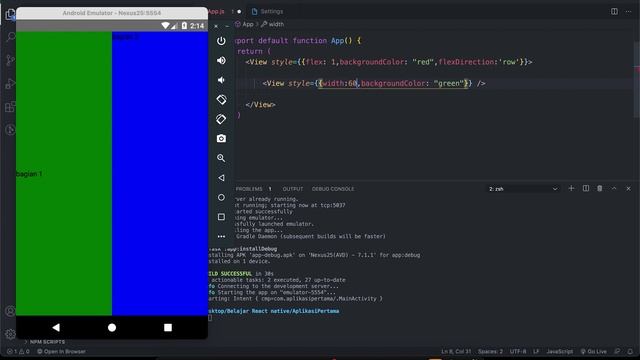Screen dimensions: 640x360
Task: Tap the Android back navigation button
Action: [x=56, y=327]
